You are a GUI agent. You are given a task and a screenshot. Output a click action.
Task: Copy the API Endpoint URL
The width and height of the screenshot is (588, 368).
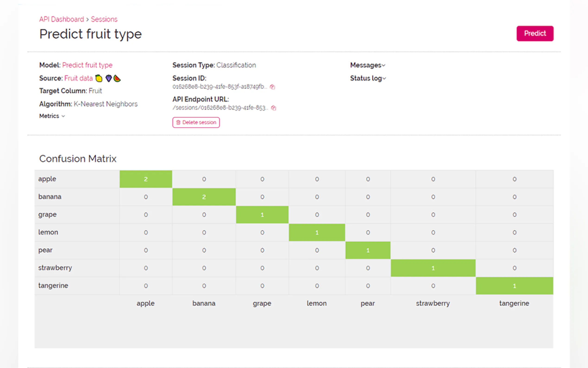pyautogui.click(x=273, y=108)
